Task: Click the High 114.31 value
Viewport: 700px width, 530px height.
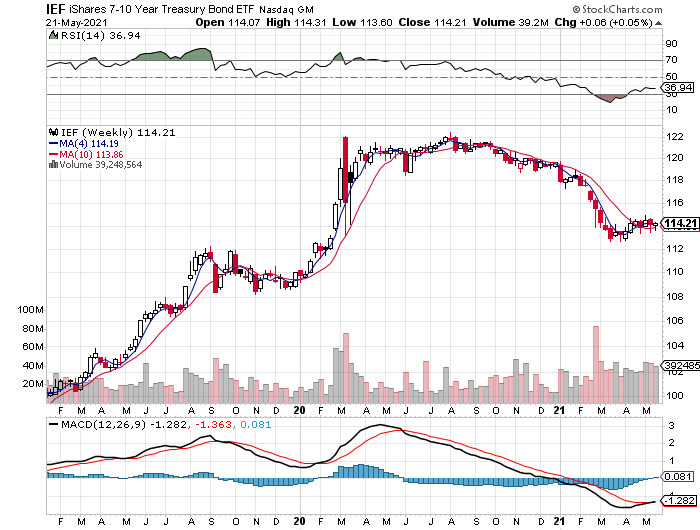Action: coord(296,22)
